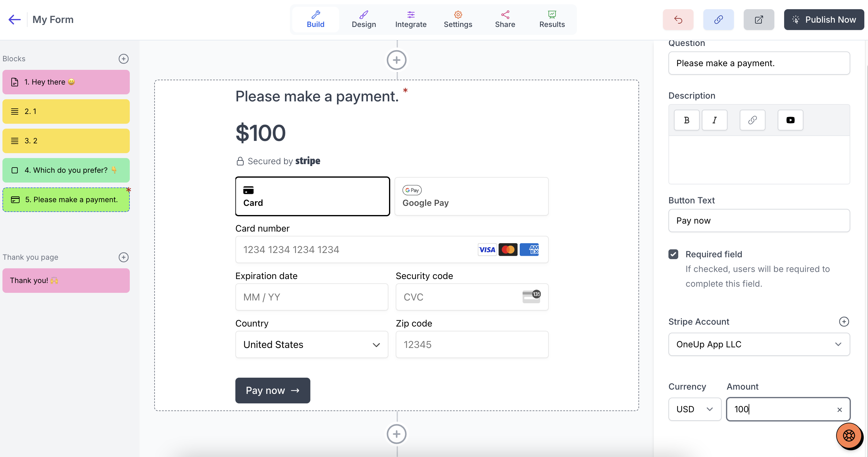Clear the Amount field with the X
The width and height of the screenshot is (868, 457).
tap(839, 410)
